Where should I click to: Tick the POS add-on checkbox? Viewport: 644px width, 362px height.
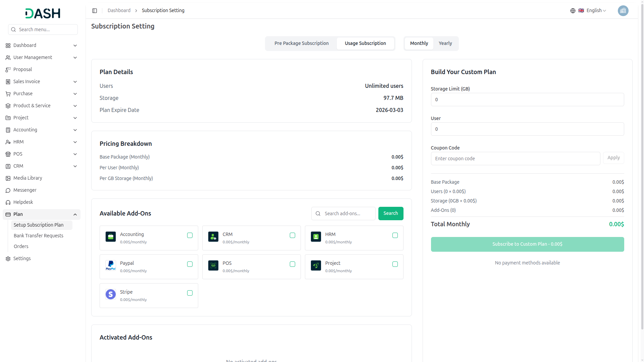click(292, 264)
